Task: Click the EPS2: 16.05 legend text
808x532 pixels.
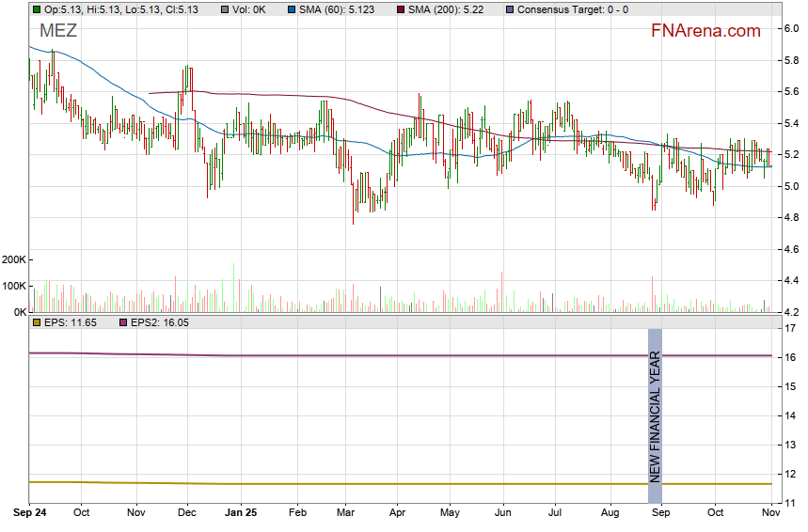Action: pos(160,322)
